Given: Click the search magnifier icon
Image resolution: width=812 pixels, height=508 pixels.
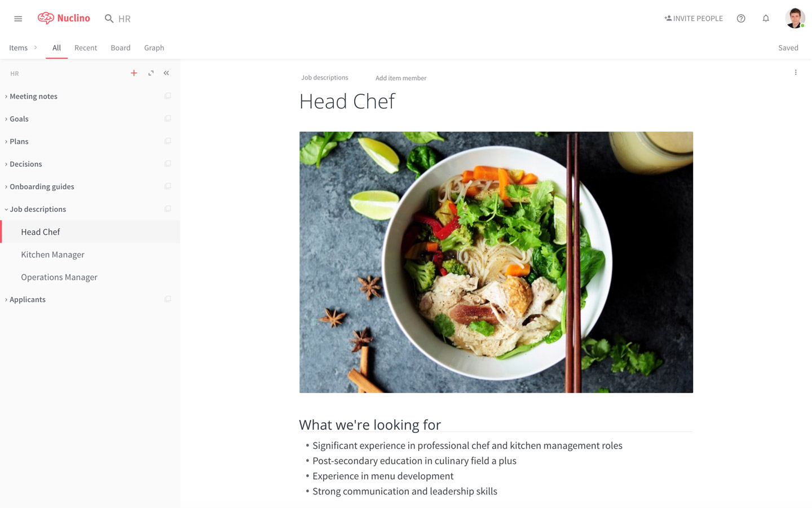Looking at the screenshot, I should [109, 19].
